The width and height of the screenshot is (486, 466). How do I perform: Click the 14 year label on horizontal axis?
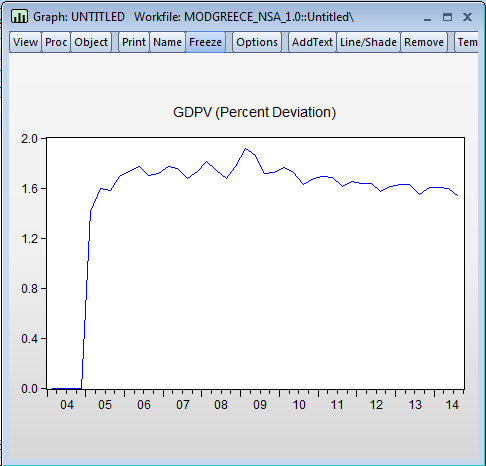[452, 405]
